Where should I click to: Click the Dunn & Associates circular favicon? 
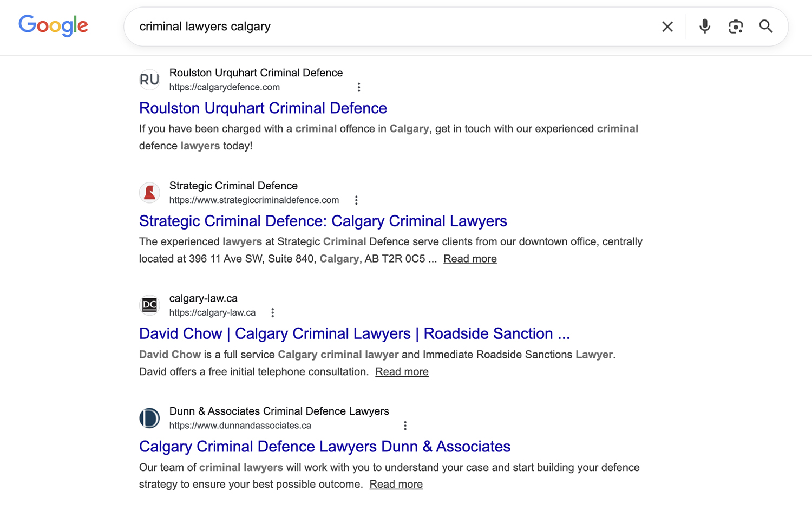click(149, 418)
